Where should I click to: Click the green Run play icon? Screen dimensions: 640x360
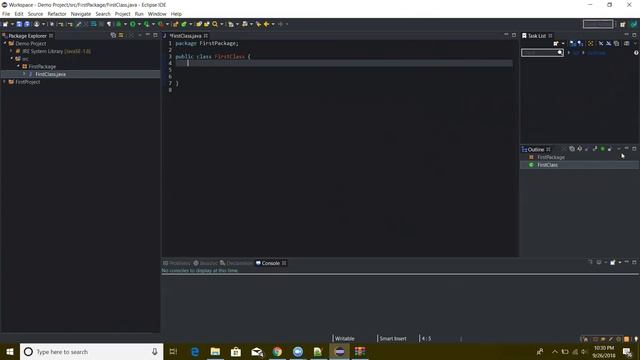click(133, 24)
